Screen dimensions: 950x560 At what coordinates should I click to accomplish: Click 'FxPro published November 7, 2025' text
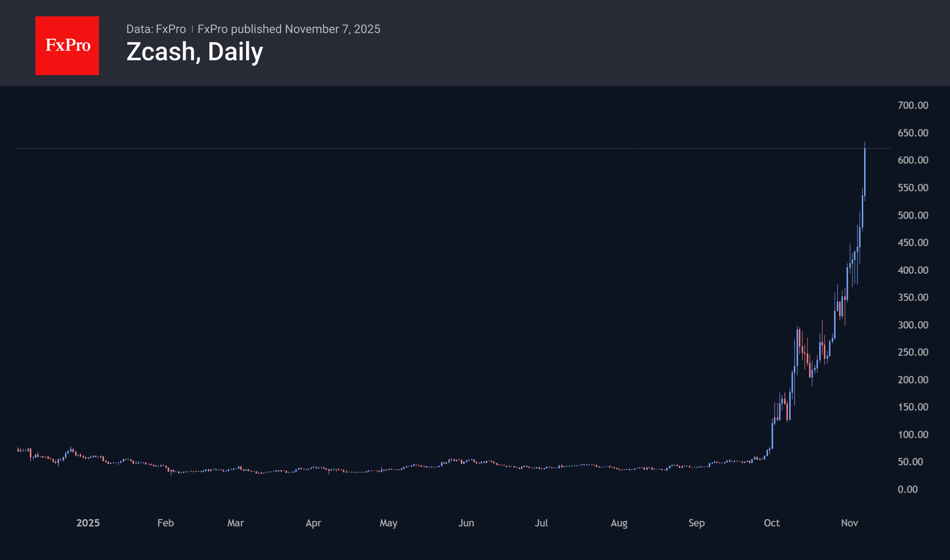tap(289, 29)
